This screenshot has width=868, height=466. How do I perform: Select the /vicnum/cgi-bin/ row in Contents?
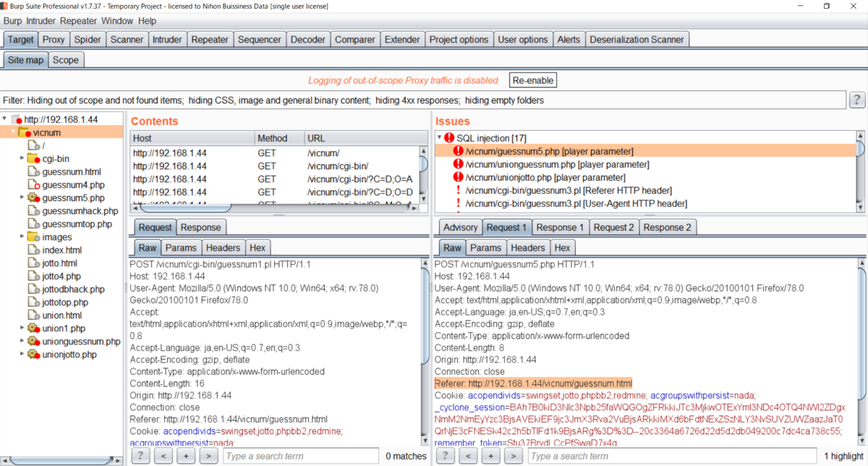275,166
